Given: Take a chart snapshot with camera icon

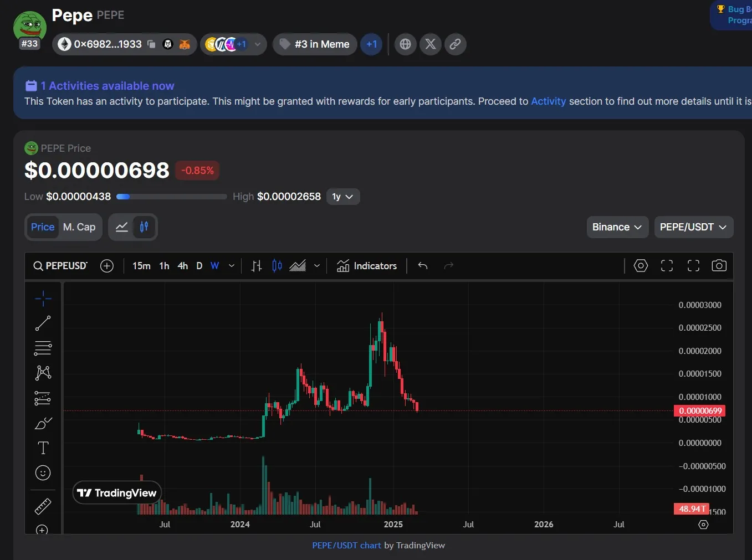Looking at the screenshot, I should pyautogui.click(x=719, y=266).
